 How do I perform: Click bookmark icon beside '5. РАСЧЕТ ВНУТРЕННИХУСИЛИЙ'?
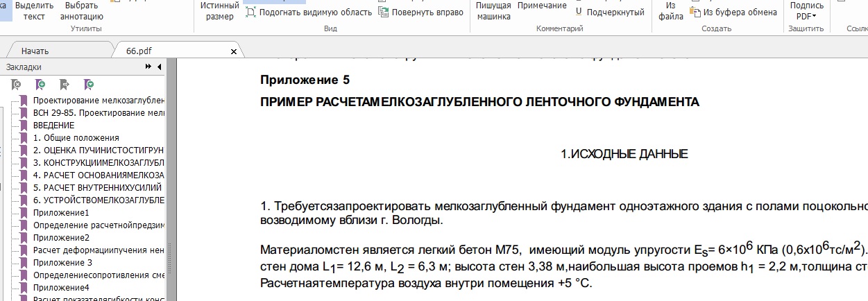pyautogui.click(x=24, y=188)
